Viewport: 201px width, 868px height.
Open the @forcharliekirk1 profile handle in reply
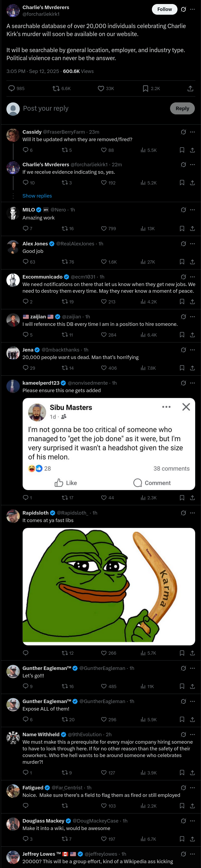pyautogui.click(x=89, y=164)
